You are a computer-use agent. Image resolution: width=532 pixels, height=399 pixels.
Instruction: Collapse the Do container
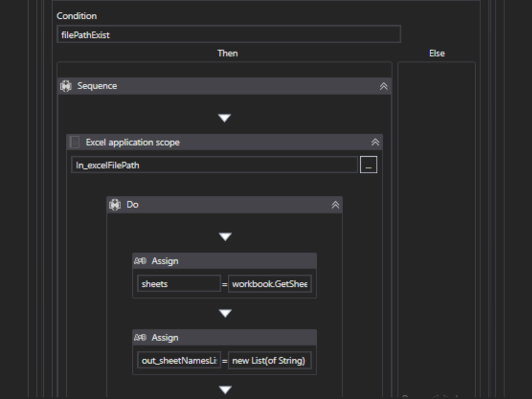[335, 204]
